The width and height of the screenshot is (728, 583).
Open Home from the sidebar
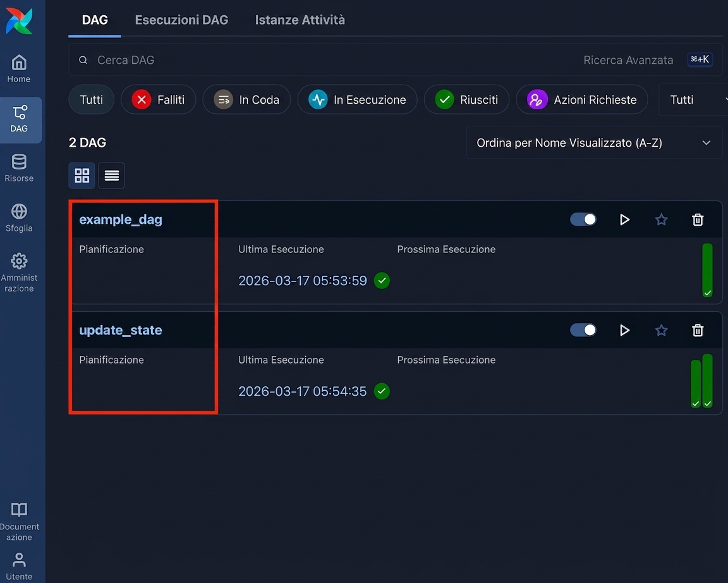click(x=19, y=69)
